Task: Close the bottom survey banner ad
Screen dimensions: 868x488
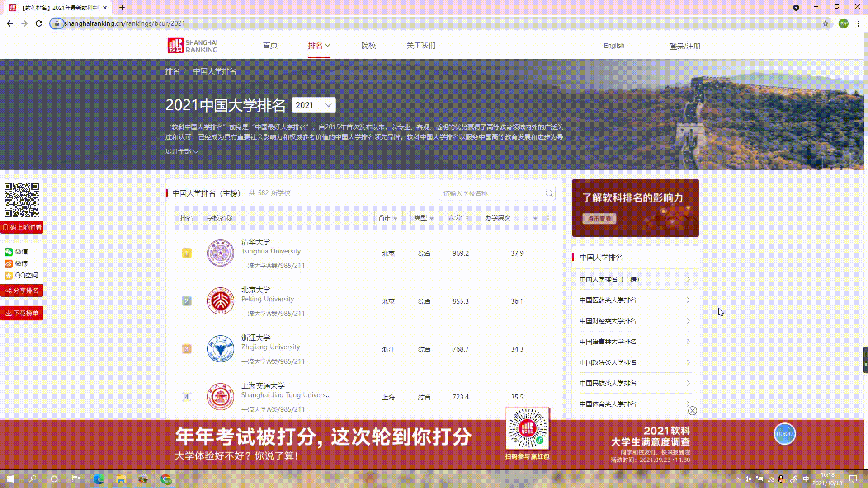Action: click(x=692, y=411)
